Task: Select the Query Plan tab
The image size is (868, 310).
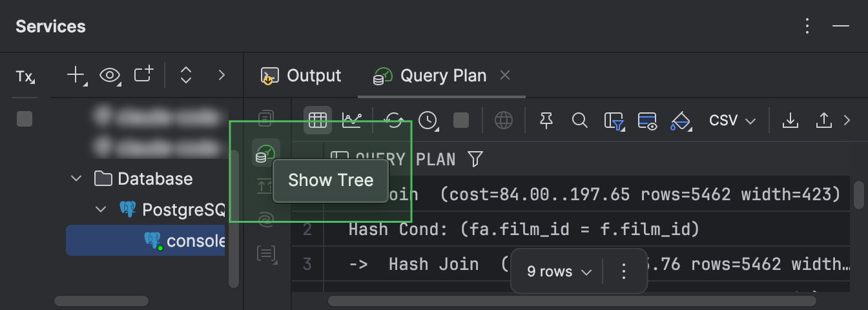Action: (430, 76)
